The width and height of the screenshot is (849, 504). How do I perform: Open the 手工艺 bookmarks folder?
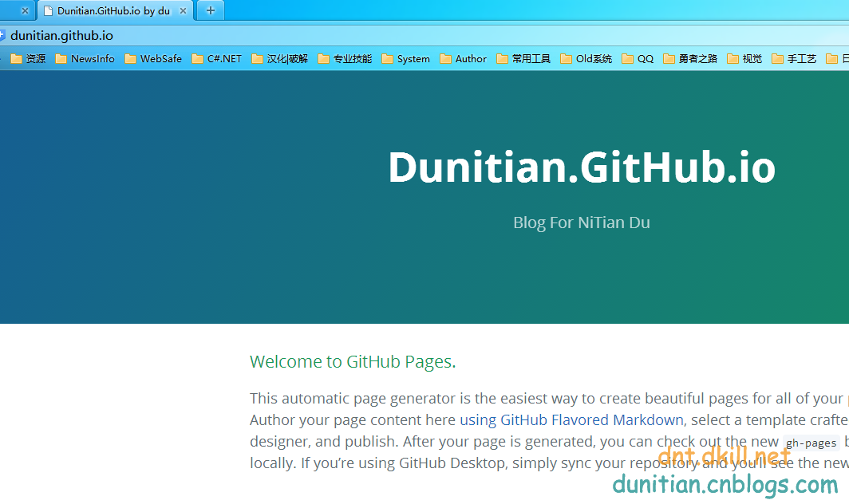tap(794, 58)
